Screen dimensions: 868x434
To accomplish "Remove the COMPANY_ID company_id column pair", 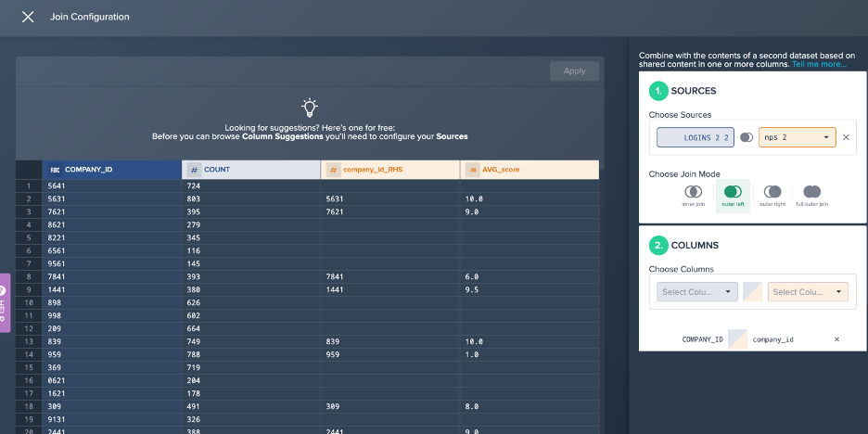I will click(x=836, y=339).
